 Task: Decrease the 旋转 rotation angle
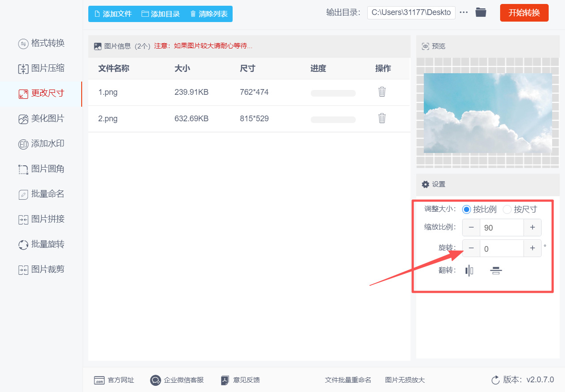coord(471,248)
